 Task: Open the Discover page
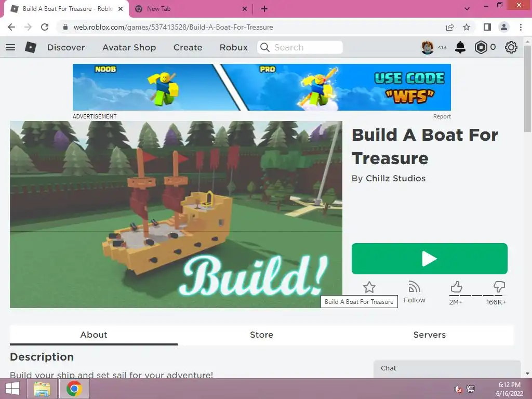coord(66,47)
